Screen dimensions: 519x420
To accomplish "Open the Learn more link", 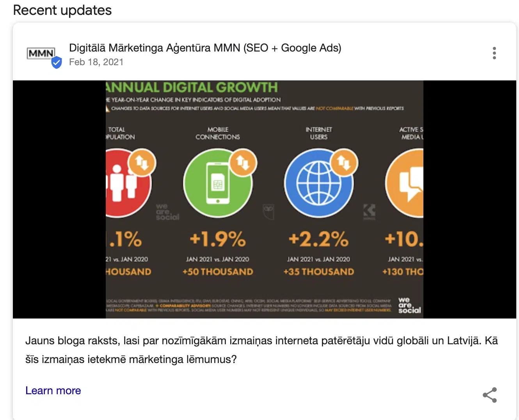I will click(x=53, y=391).
